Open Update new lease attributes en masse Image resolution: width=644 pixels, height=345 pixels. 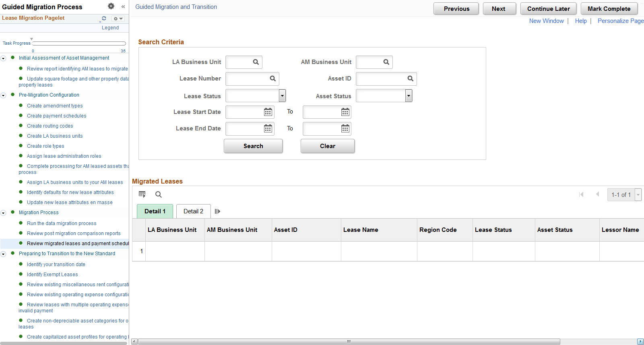point(70,202)
